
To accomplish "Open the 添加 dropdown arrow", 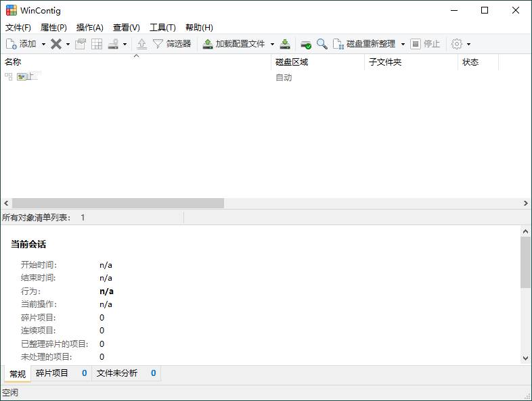I will click(x=43, y=44).
